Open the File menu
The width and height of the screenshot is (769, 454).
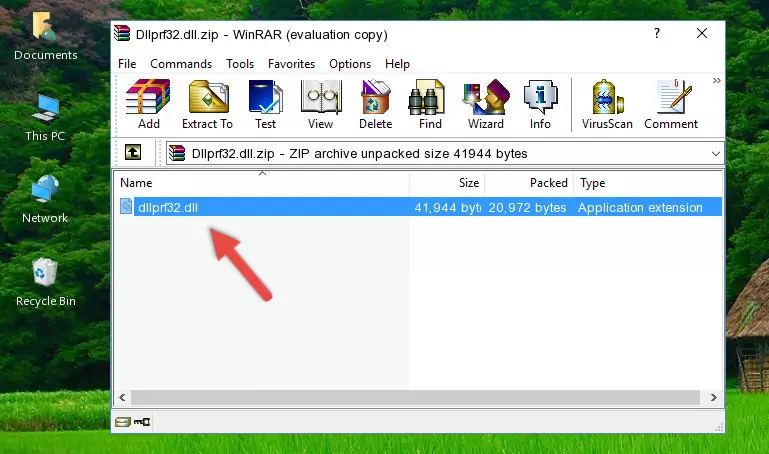tap(127, 64)
